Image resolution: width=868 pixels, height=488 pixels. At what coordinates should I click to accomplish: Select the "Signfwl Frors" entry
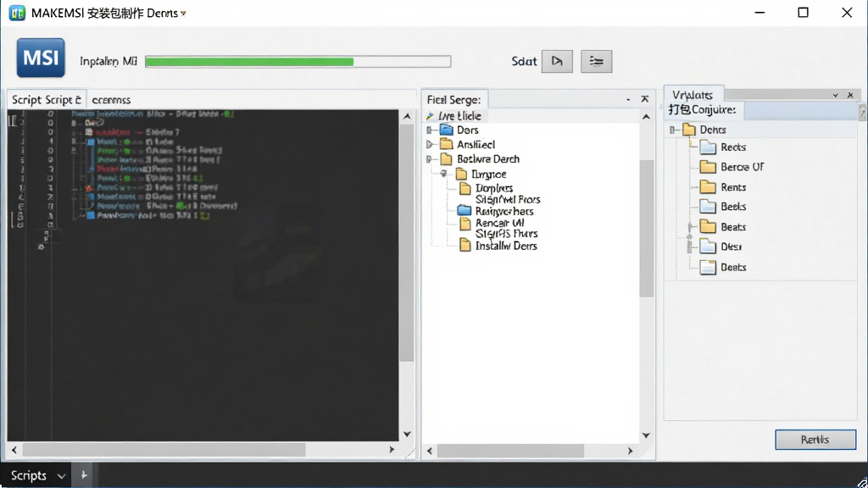coord(508,200)
